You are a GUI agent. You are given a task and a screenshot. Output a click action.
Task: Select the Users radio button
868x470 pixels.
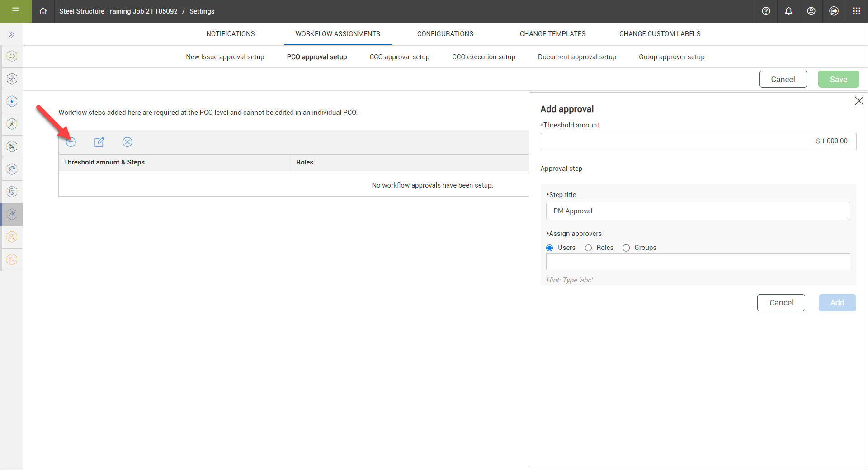click(550, 248)
